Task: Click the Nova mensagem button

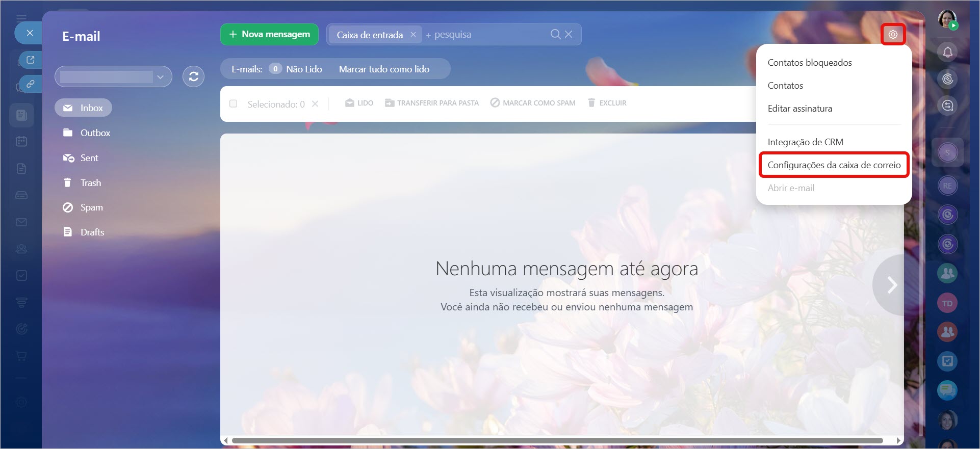Action: 269,34
